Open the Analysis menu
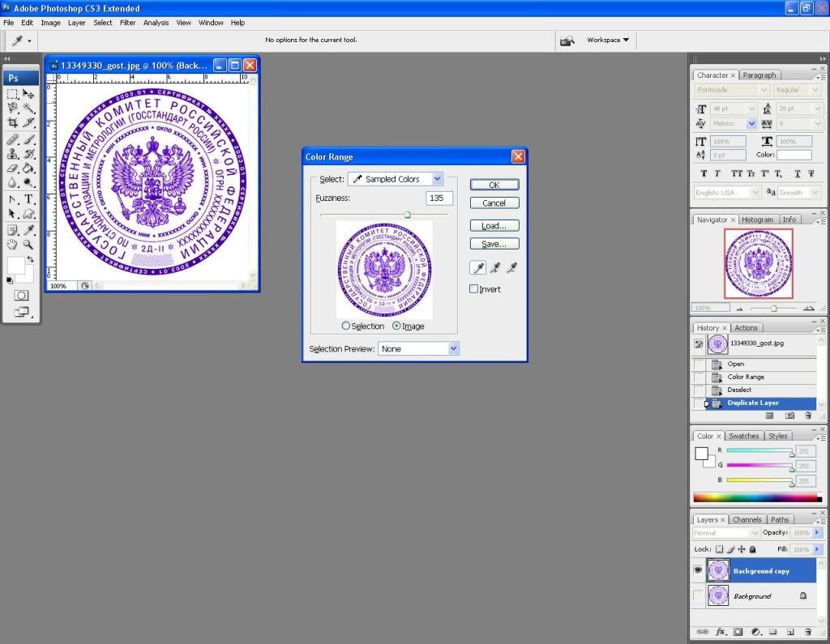This screenshot has width=830, height=644. click(x=156, y=23)
